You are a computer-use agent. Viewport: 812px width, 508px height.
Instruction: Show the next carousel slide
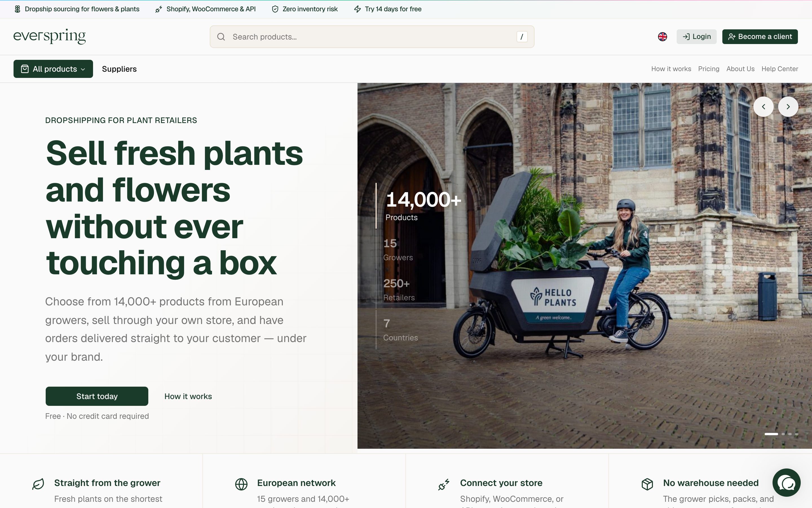[x=788, y=107]
